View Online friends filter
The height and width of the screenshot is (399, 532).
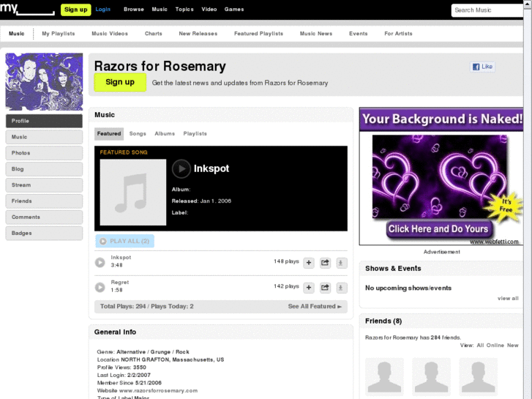pyautogui.click(x=495, y=346)
